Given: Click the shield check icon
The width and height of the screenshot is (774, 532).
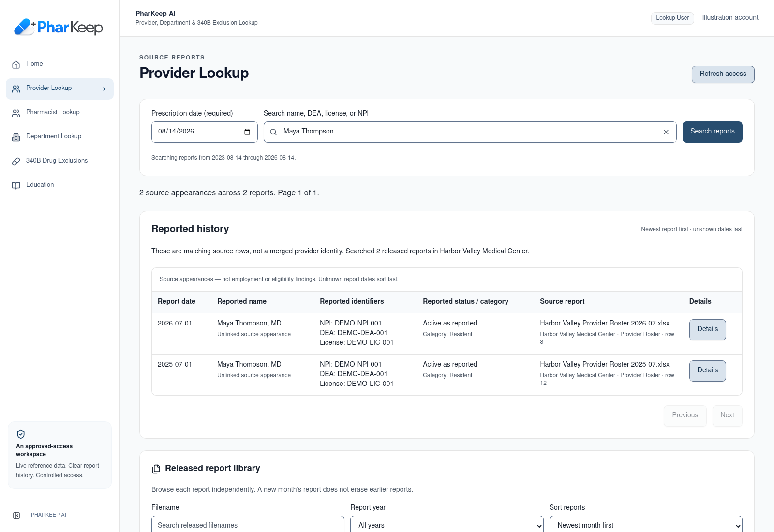Looking at the screenshot, I should tap(21, 434).
